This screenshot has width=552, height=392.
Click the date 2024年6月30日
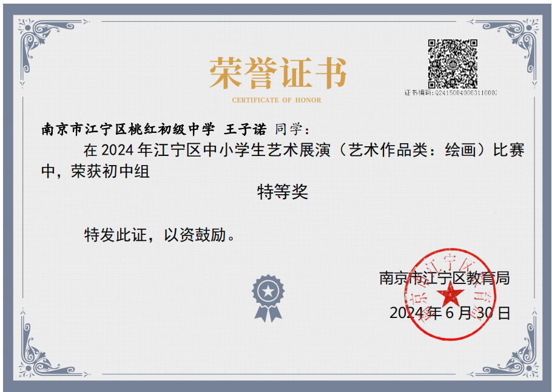pos(449,313)
